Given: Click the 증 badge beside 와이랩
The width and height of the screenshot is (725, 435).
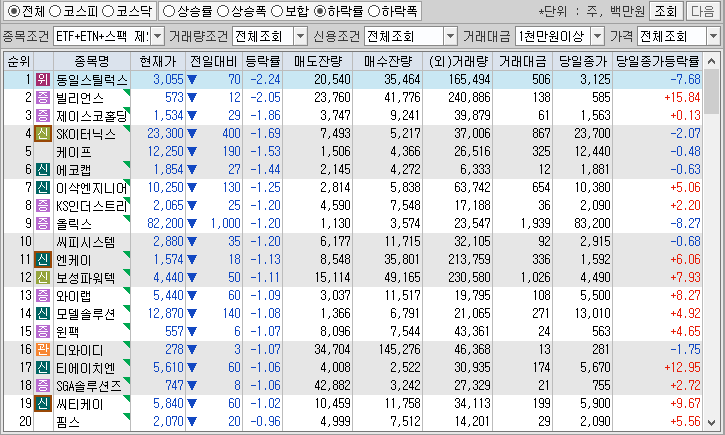Looking at the screenshot, I should (x=43, y=296).
